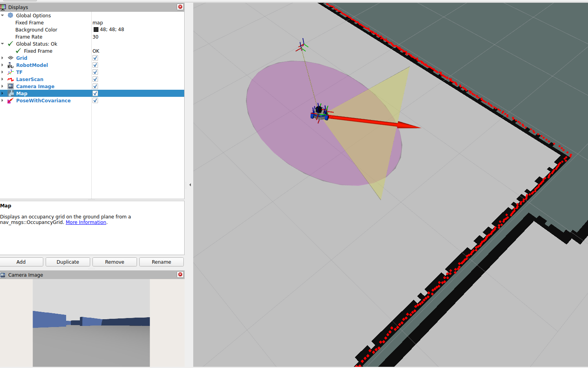Open the More Information link
The width and height of the screenshot is (588, 368).
[86, 222]
